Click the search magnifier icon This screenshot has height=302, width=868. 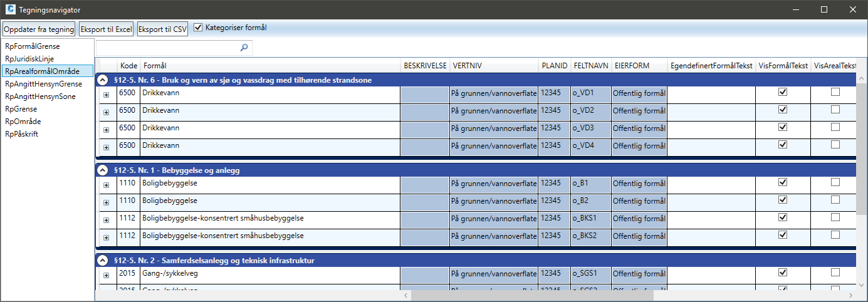(244, 47)
